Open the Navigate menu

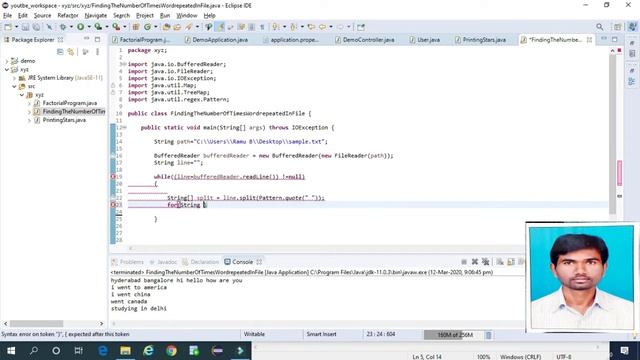click(x=96, y=16)
